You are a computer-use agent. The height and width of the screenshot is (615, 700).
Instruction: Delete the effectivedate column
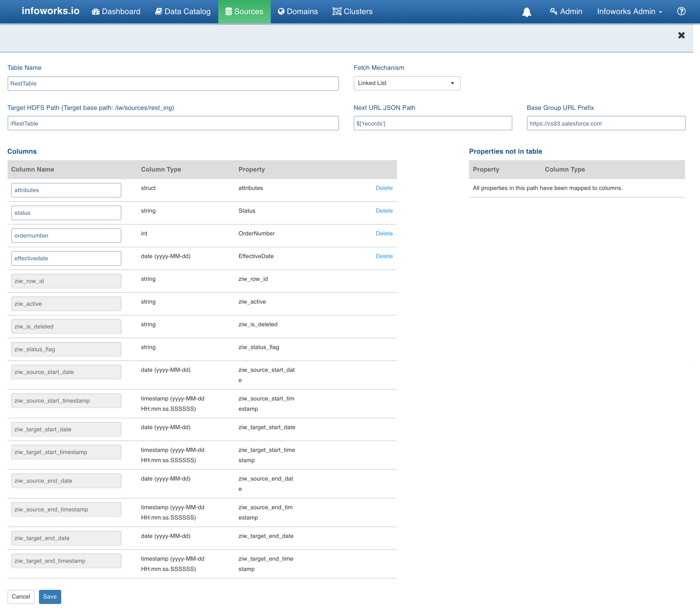point(384,256)
